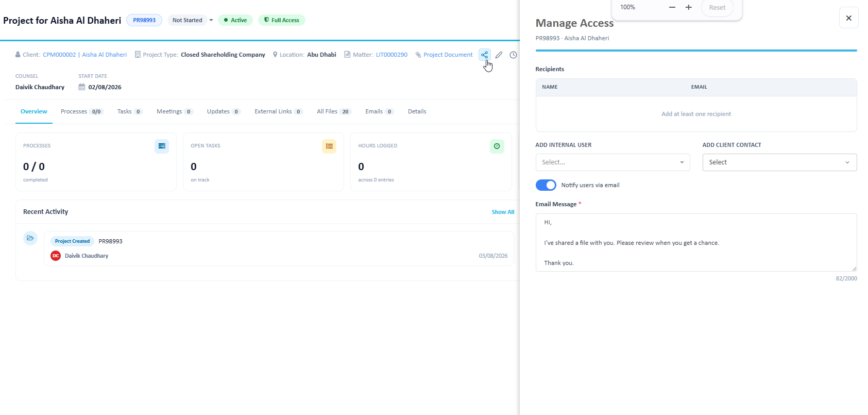Open the Tasks tab

[130, 111]
